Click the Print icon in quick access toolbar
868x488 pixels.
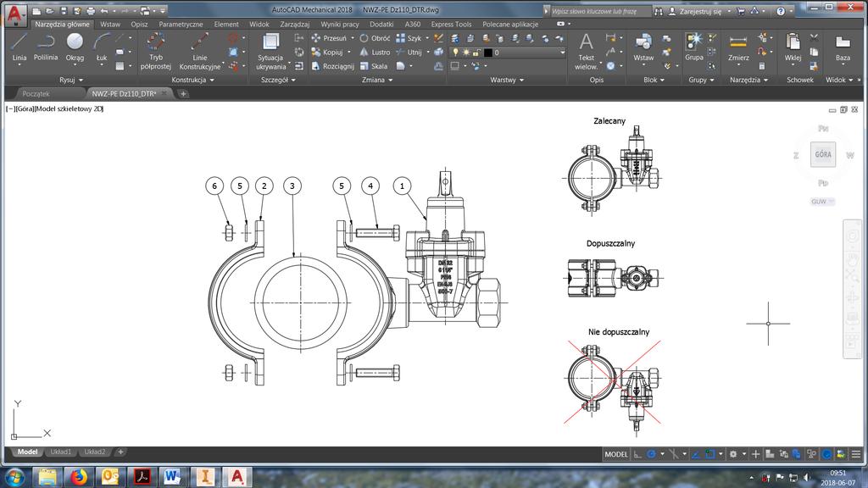pyautogui.click(x=91, y=10)
